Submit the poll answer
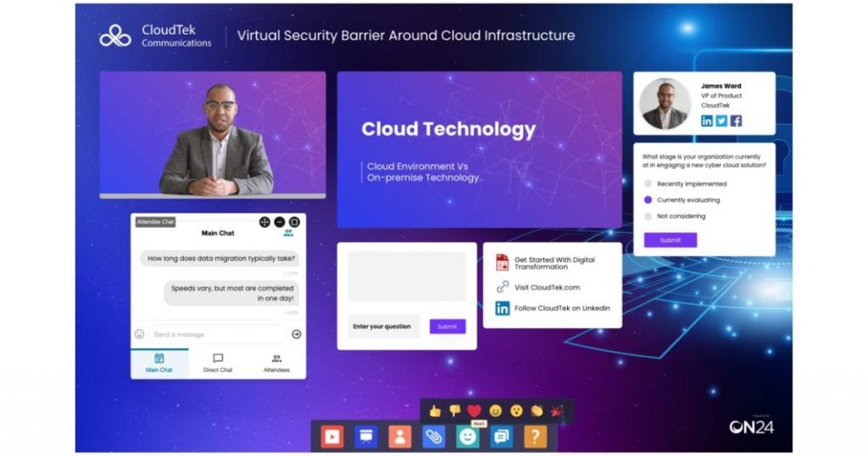This screenshot has height=456, width=868. click(x=670, y=240)
